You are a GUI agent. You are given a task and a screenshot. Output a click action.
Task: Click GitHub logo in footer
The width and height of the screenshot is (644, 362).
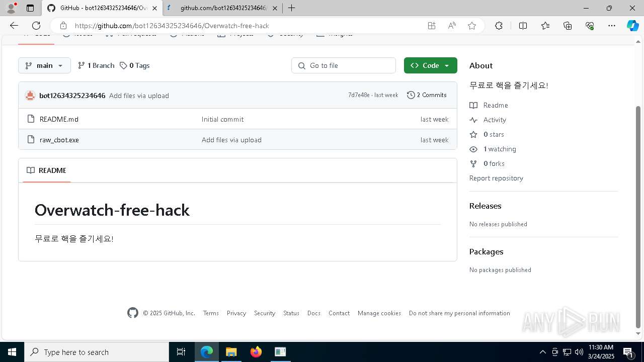[133, 313]
